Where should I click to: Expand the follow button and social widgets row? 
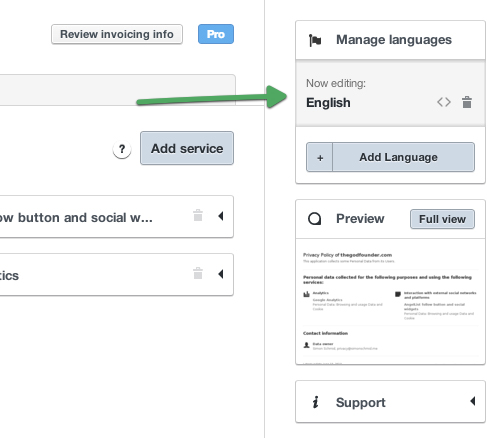(x=220, y=216)
